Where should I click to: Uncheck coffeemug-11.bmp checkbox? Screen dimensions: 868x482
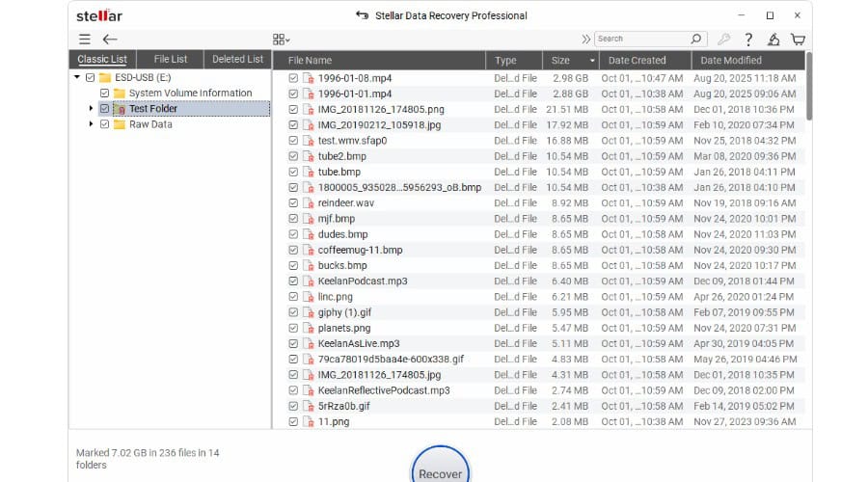point(293,250)
